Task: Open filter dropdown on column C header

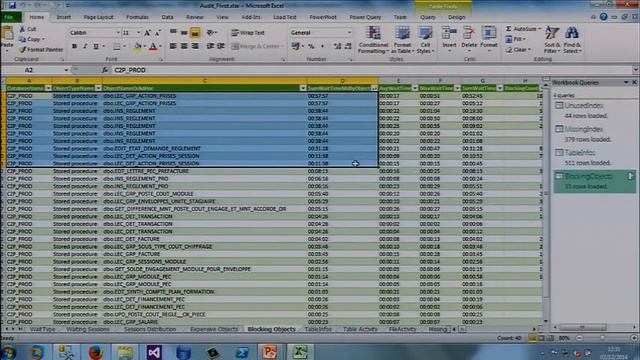Action: (x=303, y=88)
